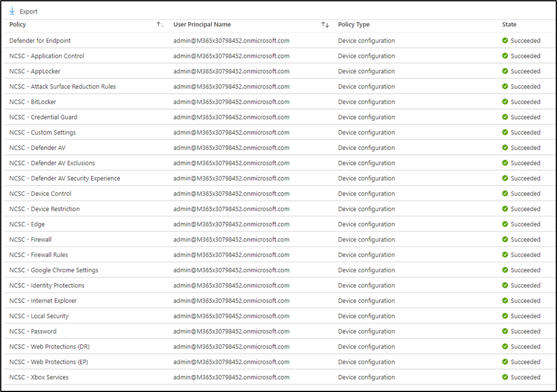Click the Policy column header
The width and height of the screenshot is (557, 392).
tap(18, 25)
